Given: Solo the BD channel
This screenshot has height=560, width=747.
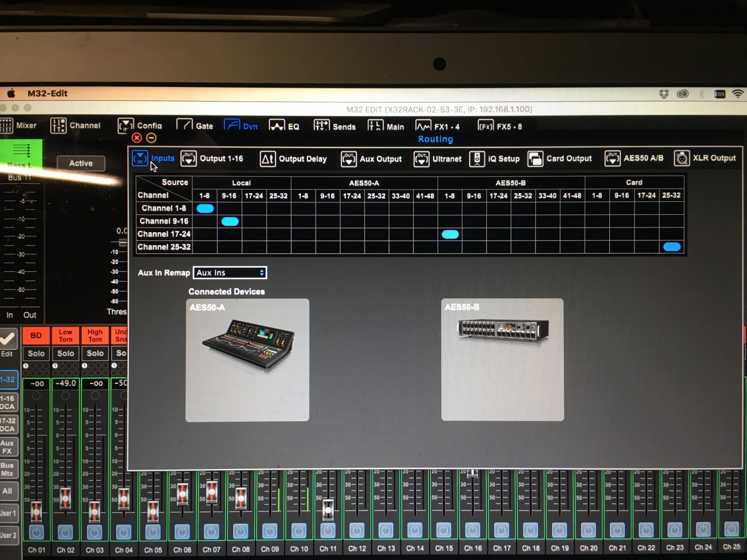Looking at the screenshot, I should point(36,353).
